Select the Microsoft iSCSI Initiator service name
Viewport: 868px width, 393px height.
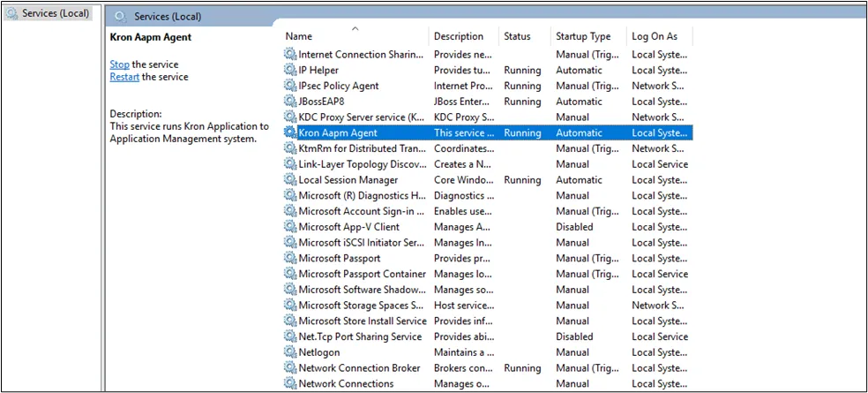(x=362, y=242)
